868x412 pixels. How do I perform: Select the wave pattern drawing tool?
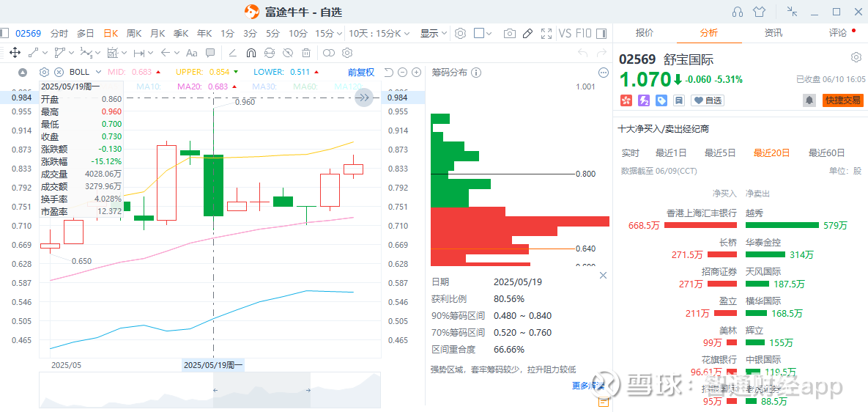pos(86,54)
